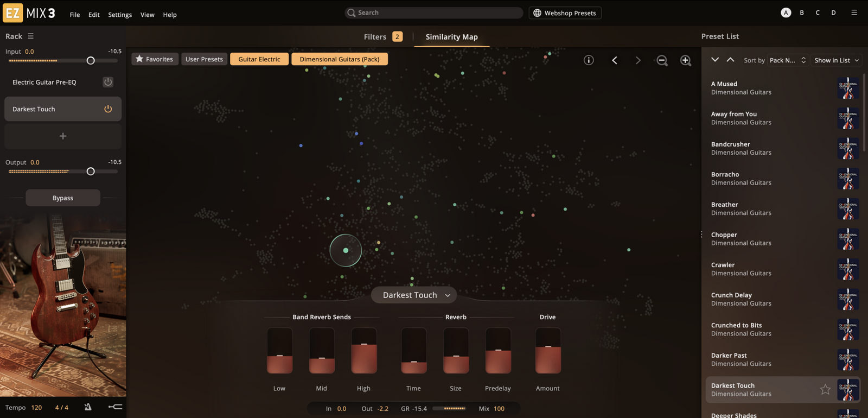Viewport: 868px width, 418px height.
Task: Open the File menu
Action: pos(75,15)
